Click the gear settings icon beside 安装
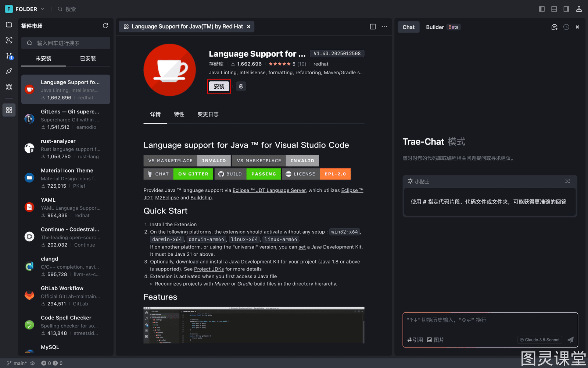This screenshot has width=588, height=368. point(241,86)
